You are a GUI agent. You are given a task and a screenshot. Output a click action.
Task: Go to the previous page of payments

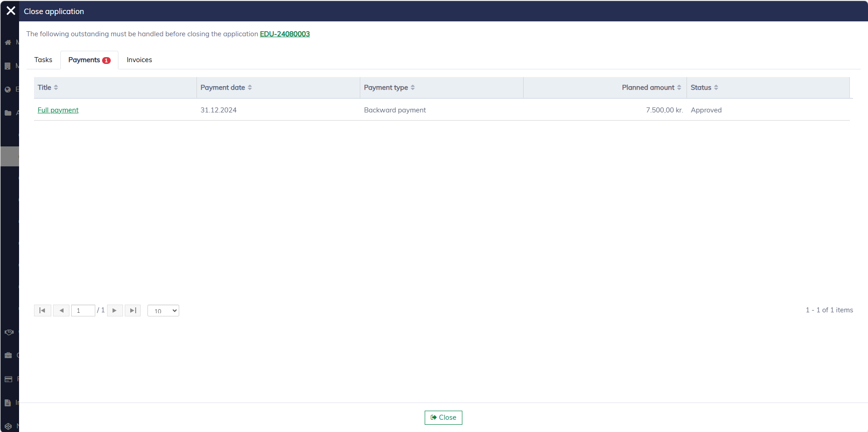(61, 311)
